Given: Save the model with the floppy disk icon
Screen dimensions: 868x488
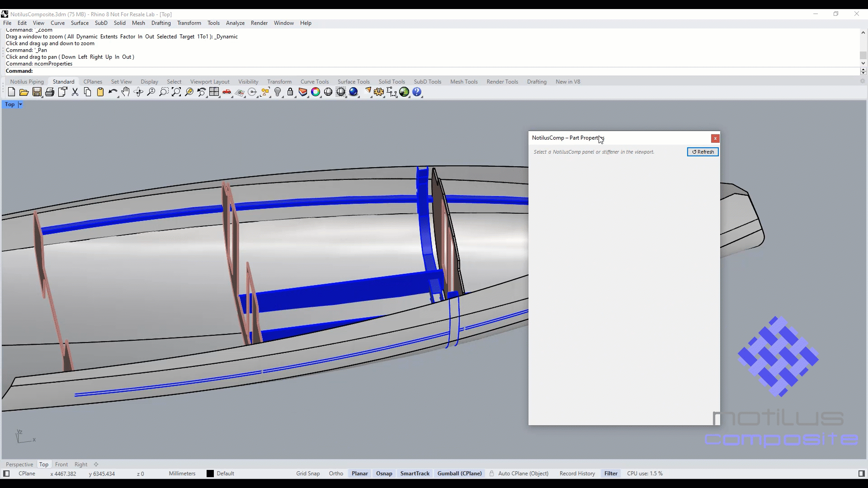Looking at the screenshot, I should coord(37,92).
